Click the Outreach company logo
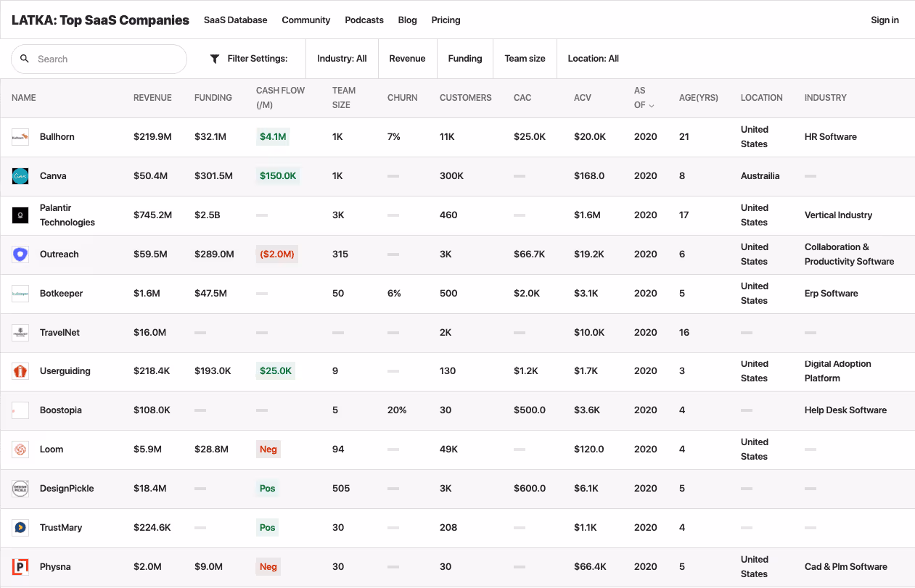The image size is (915, 588). pos(20,254)
